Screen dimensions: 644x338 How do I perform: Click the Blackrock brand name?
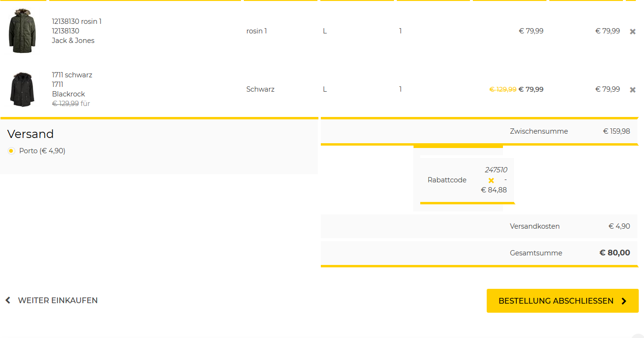(68, 94)
